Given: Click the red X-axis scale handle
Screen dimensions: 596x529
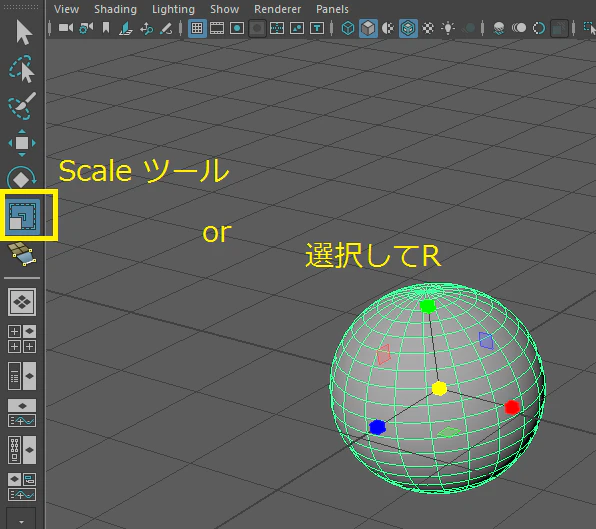Looking at the screenshot, I should coord(512,407).
